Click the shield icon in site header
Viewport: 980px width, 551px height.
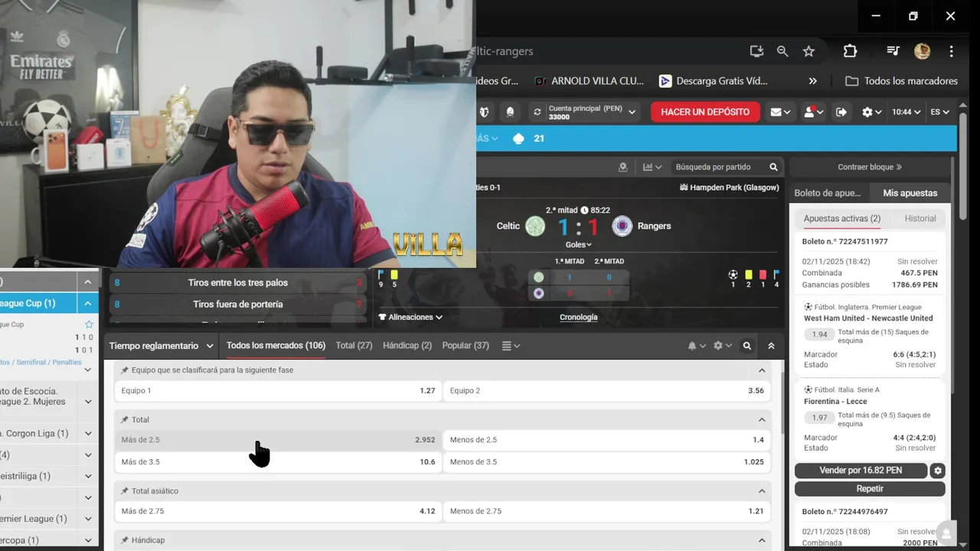point(484,112)
